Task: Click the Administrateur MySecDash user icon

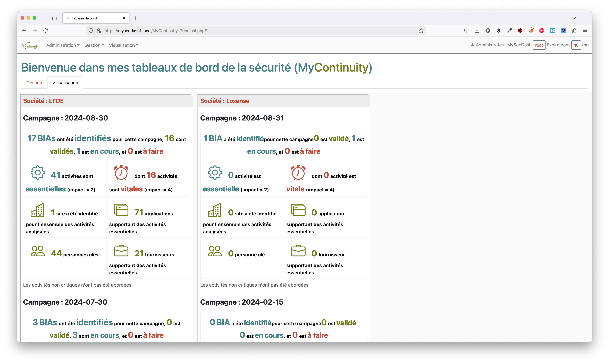Action: 472,45
